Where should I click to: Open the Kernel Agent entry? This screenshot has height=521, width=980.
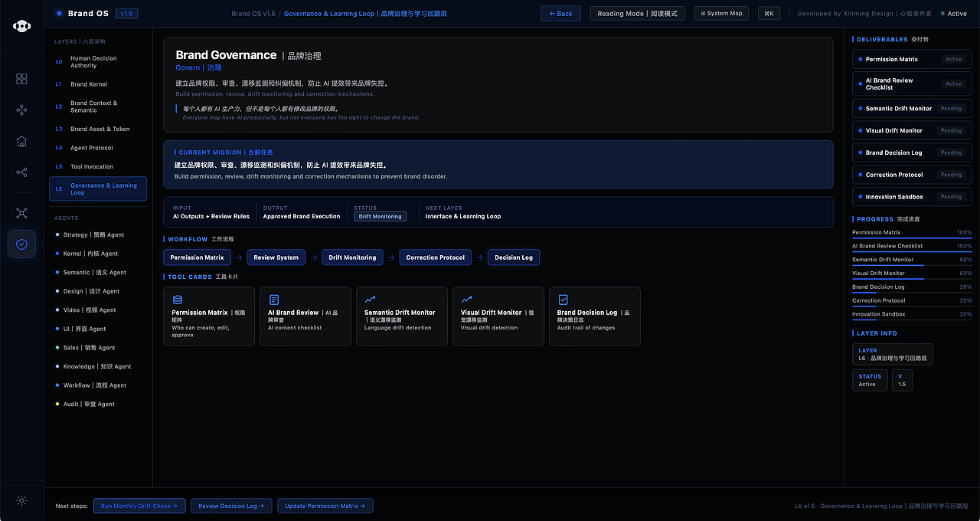pos(98,254)
